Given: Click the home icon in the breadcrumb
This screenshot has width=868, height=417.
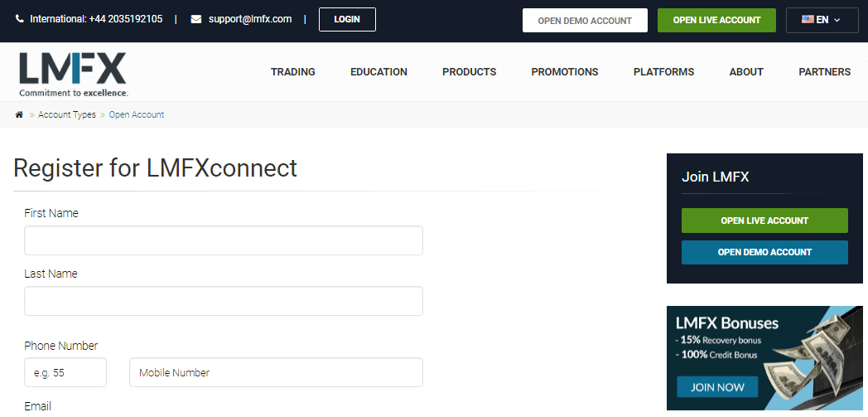Looking at the screenshot, I should click(19, 114).
